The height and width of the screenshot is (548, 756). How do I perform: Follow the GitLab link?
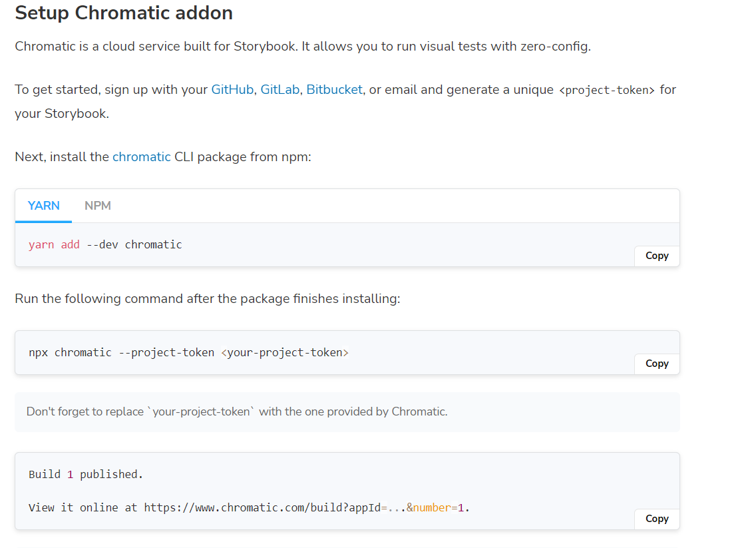280,89
